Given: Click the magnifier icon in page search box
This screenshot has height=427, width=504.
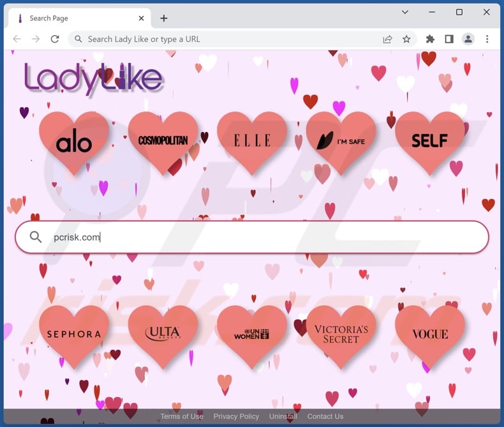Looking at the screenshot, I should click(x=36, y=237).
